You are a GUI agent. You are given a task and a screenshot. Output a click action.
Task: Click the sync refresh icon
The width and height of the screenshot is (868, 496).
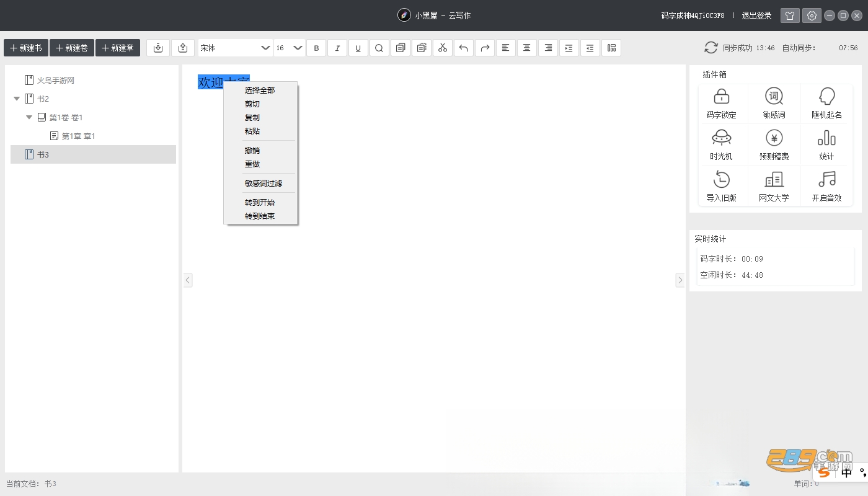coord(711,48)
